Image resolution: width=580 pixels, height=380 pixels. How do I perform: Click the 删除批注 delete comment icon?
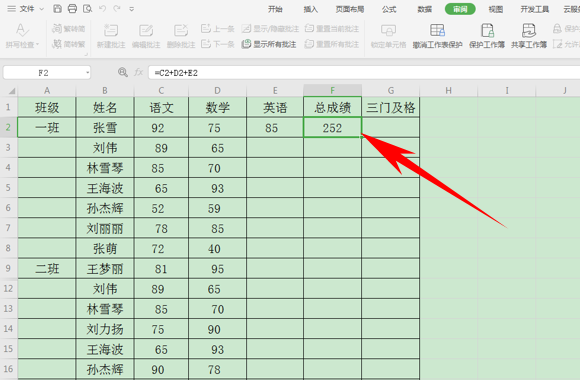[x=181, y=30]
